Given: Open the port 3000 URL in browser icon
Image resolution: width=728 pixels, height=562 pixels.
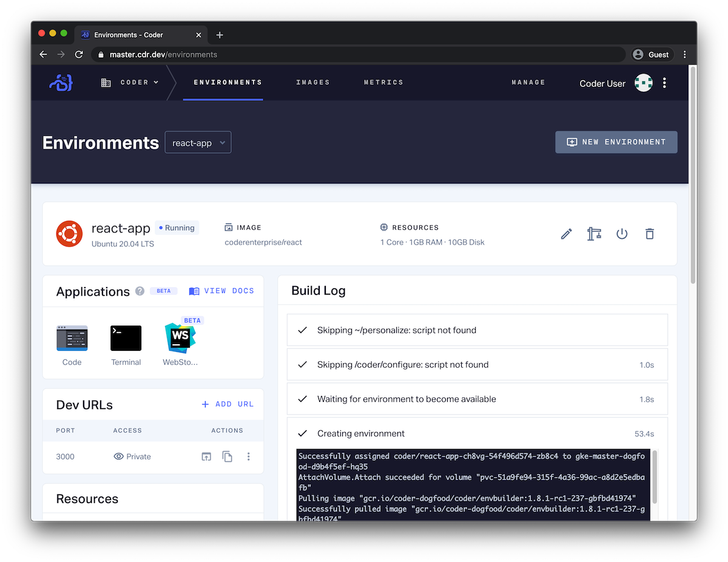Looking at the screenshot, I should (x=206, y=456).
